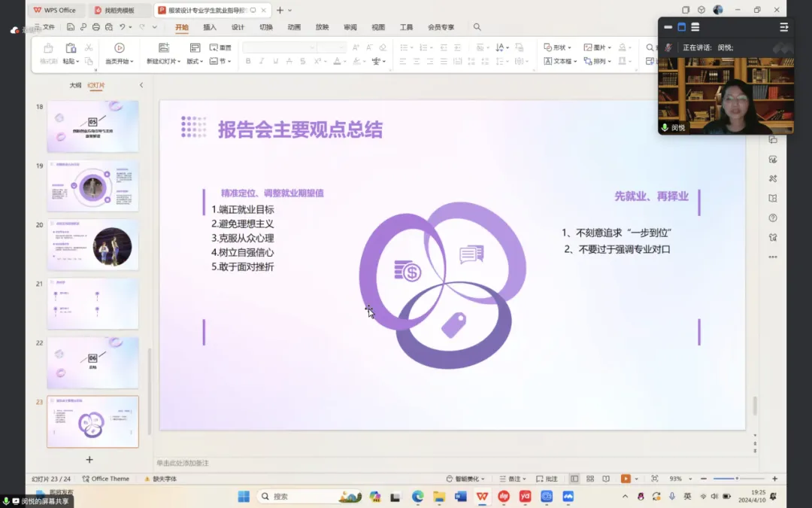
Task: Click the zoom slider in status bar
Action: click(737, 479)
